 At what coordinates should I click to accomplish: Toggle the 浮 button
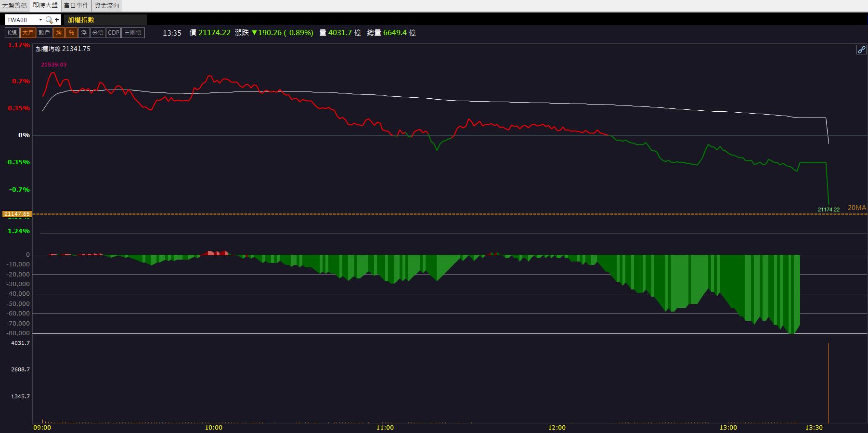84,33
